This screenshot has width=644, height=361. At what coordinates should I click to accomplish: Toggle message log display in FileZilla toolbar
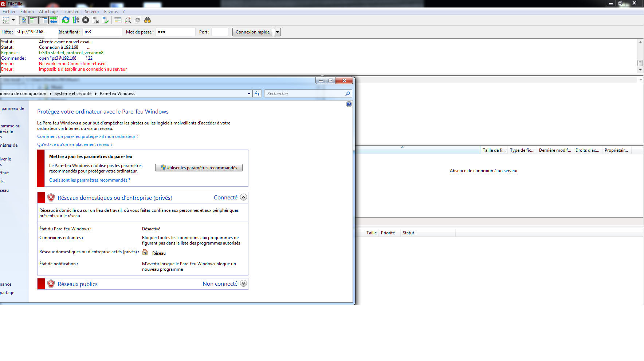tap(24, 20)
